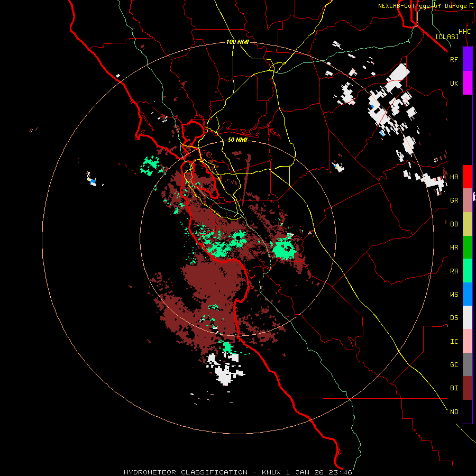Select the gray GC legend swatch
The width and height of the screenshot is (476, 476).
point(467,364)
